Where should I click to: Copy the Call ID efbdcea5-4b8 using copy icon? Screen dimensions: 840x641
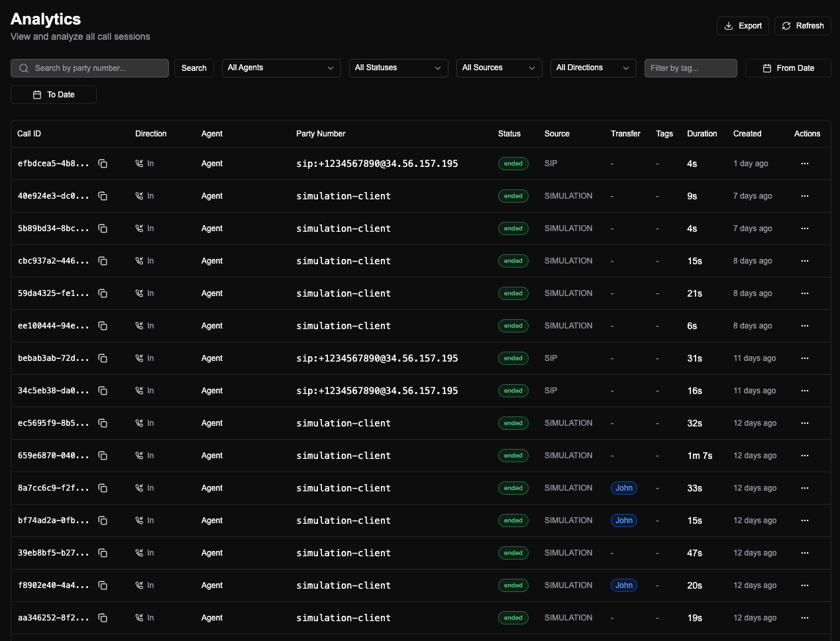coord(103,164)
